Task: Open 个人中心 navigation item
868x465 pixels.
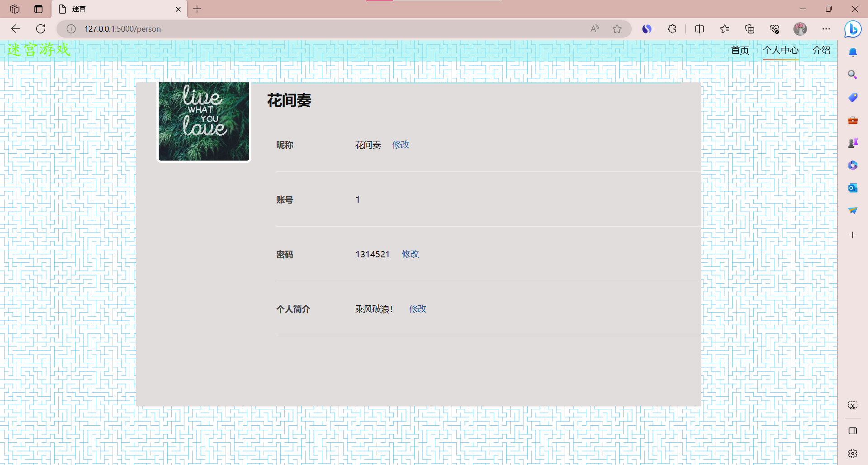Action: [781, 50]
